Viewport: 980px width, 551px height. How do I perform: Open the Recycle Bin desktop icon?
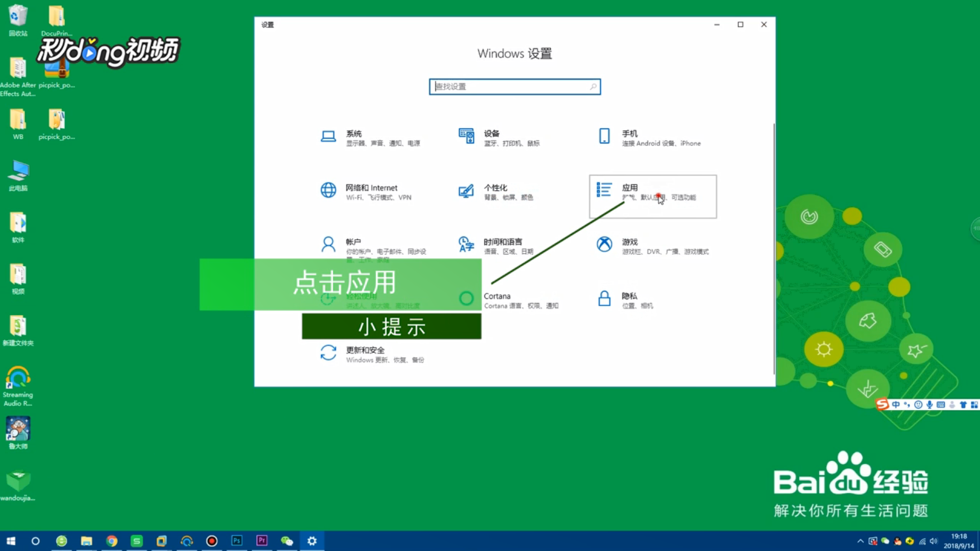point(18,16)
